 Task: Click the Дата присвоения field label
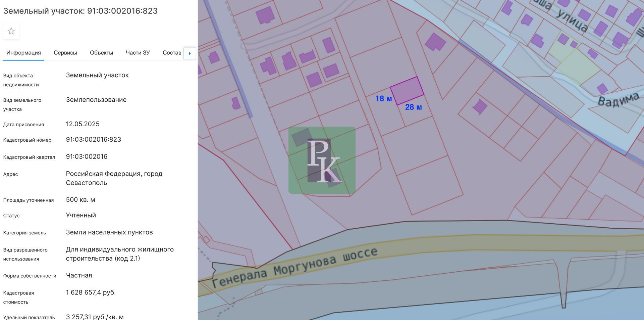23,125
